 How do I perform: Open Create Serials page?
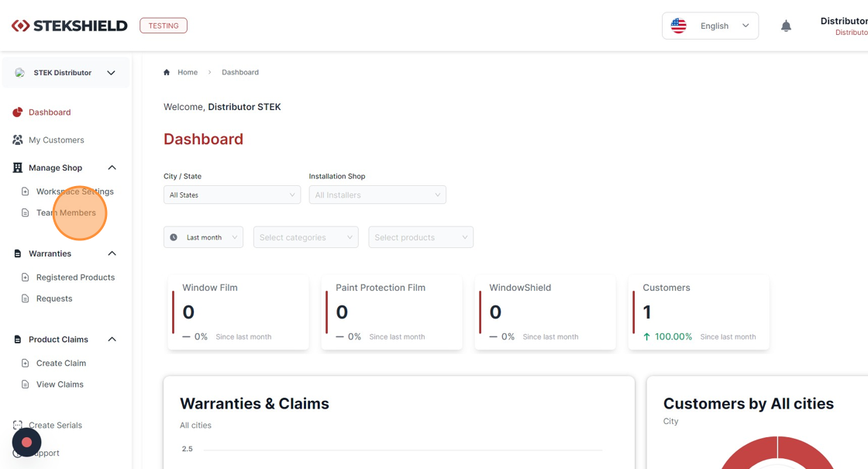(55, 426)
